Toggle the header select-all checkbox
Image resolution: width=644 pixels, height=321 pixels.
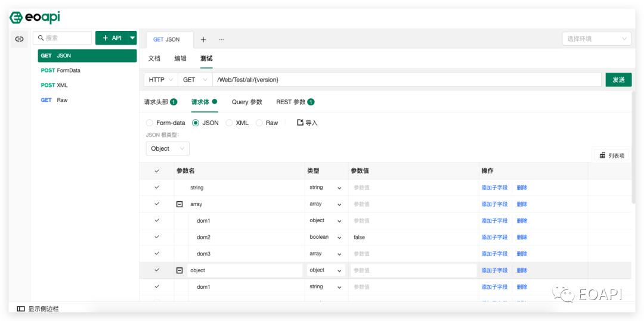(156, 171)
